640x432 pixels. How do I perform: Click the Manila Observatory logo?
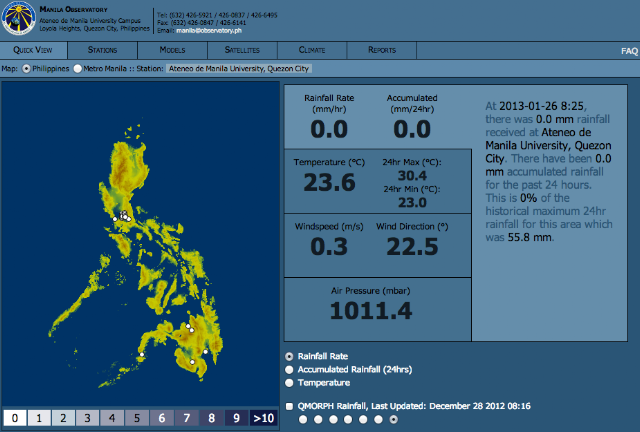pyautogui.click(x=18, y=18)
